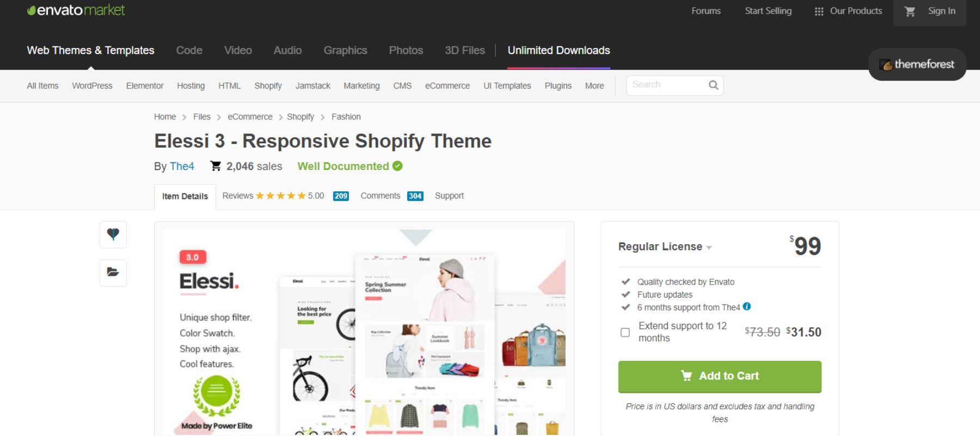Click the review star rating
This screenshot has width=980, height=436.
[280, 196]
